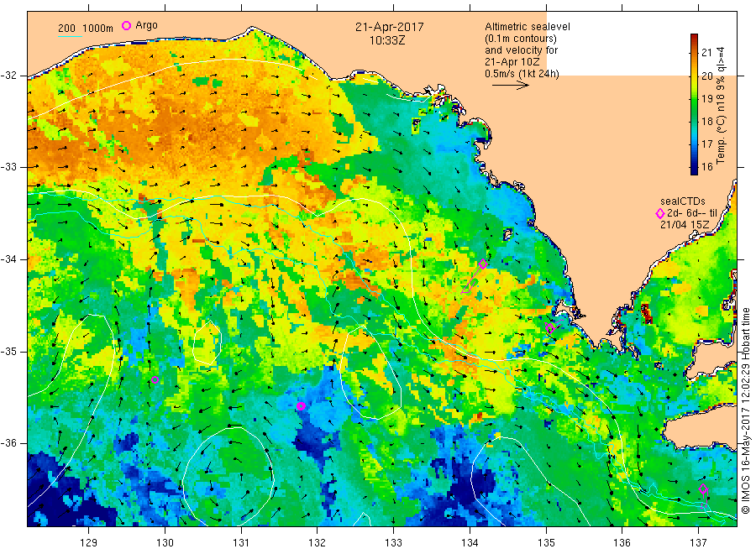Click the longitude axis label '131'

pyautogui.click(x=241, y=543)
